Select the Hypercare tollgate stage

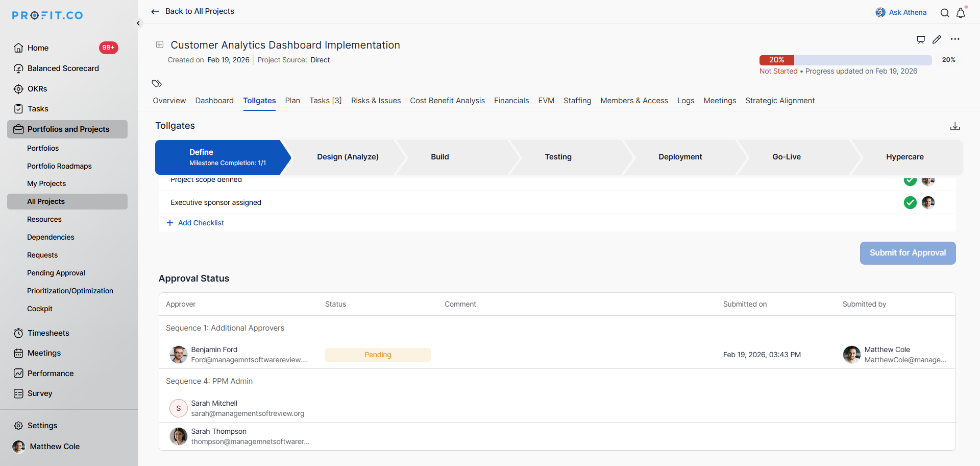(x=904, y=157)
